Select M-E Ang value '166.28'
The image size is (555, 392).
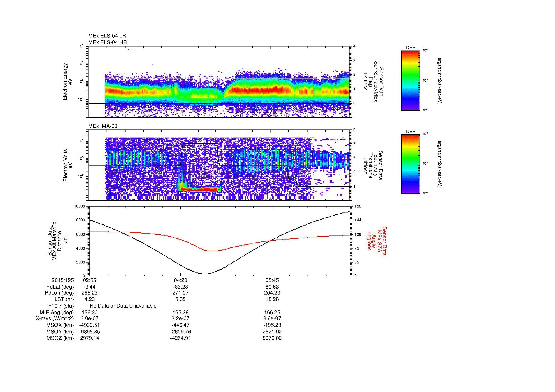(180, 312)
